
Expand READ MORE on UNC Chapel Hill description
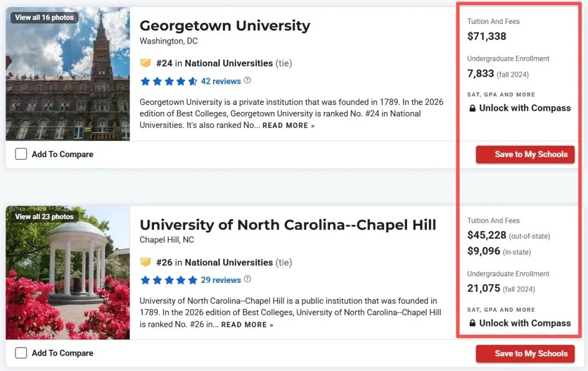click(247, 325)
